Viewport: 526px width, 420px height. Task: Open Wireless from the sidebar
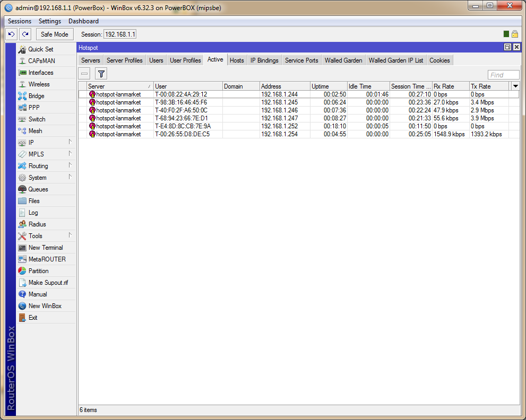click(39, 84)
